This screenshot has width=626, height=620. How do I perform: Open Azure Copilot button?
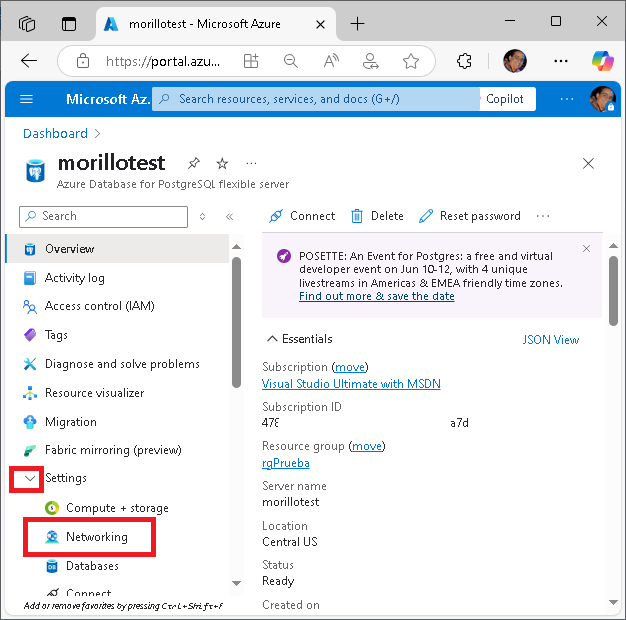(x=507, y=99)
